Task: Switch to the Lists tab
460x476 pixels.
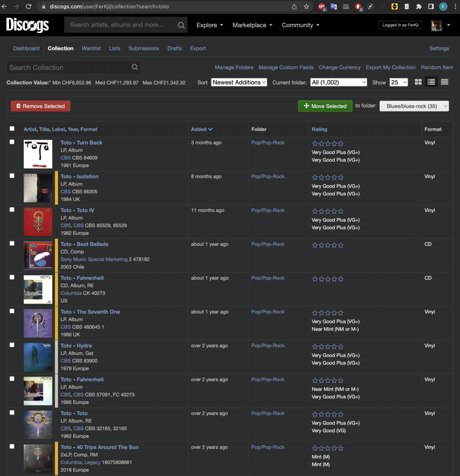Action: pos(115,48)
